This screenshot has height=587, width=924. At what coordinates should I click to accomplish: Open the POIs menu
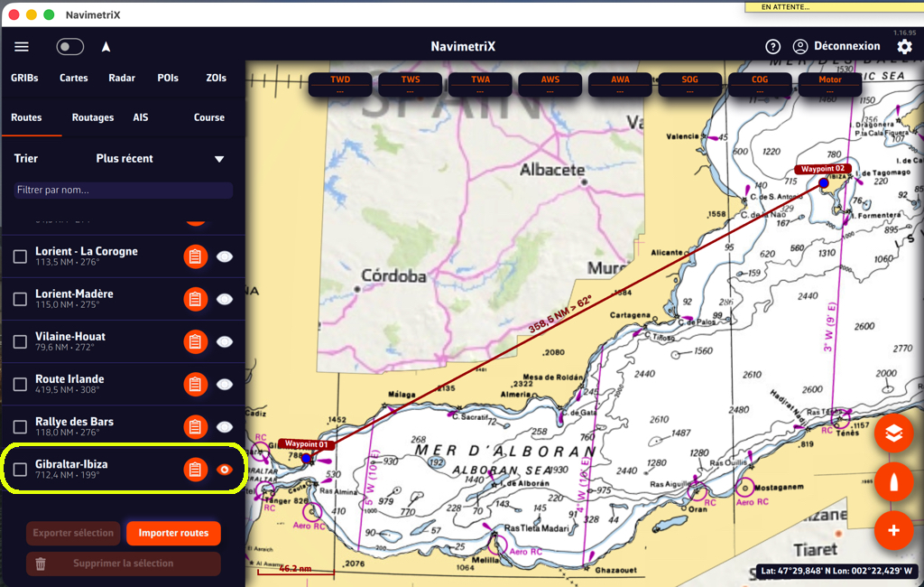pos(168,78)
